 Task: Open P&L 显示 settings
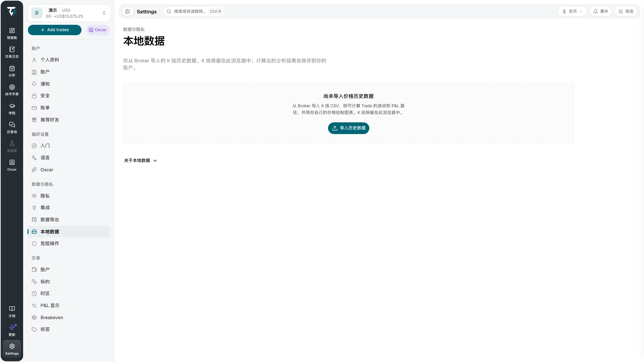(x=69, y=306)
